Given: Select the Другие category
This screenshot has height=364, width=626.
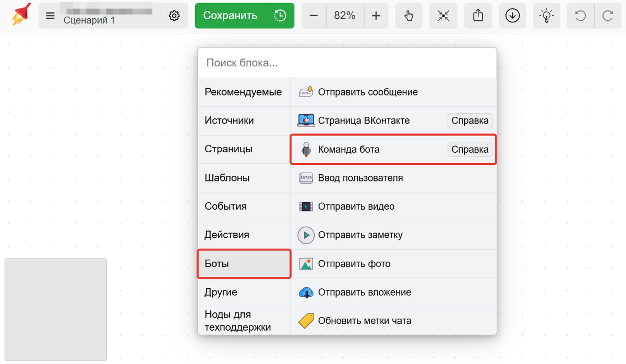Looking at the screenshot, I should [244, 293].
